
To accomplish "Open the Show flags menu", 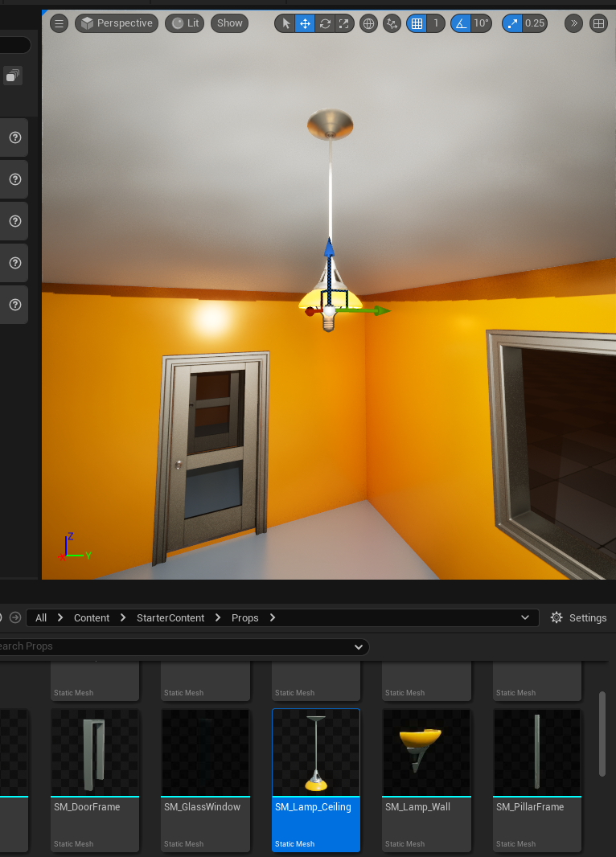I will pyautogui.click(x=229, y=23).
